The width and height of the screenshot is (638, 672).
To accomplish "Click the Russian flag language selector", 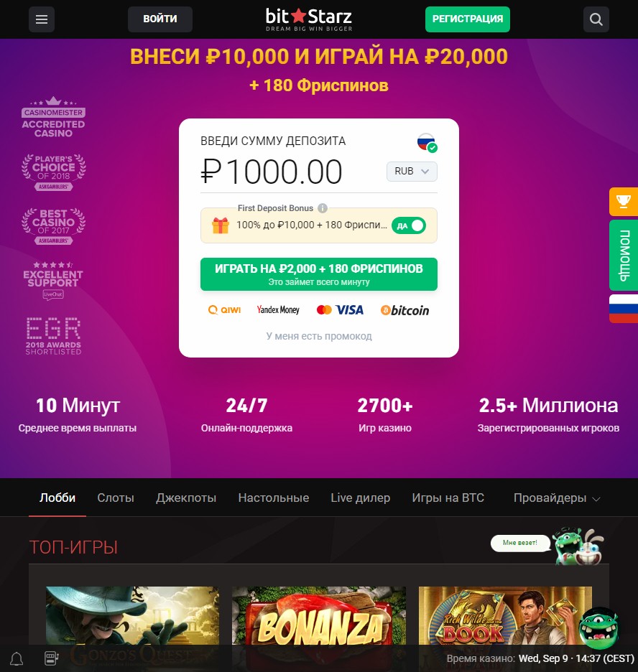I will [624, 309].
